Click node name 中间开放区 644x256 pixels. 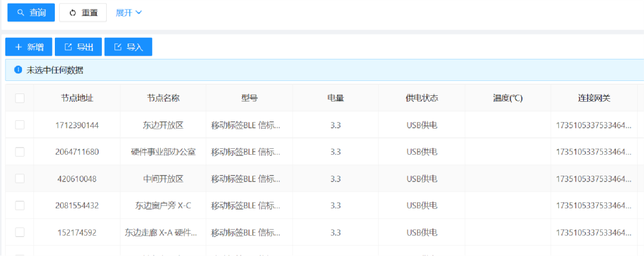point(163,179)
